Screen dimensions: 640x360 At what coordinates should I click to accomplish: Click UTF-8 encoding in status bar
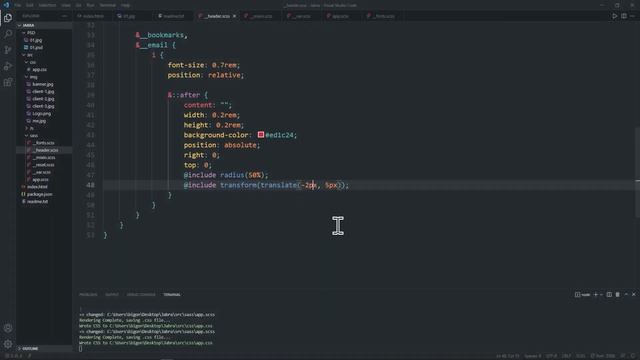551,356
